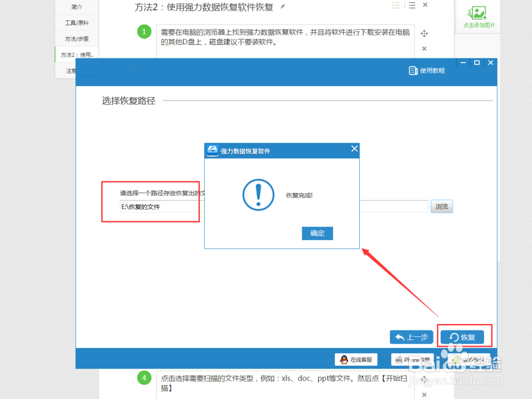
Task: Open the 方法/步骤 section
Action: coord(76,38)
